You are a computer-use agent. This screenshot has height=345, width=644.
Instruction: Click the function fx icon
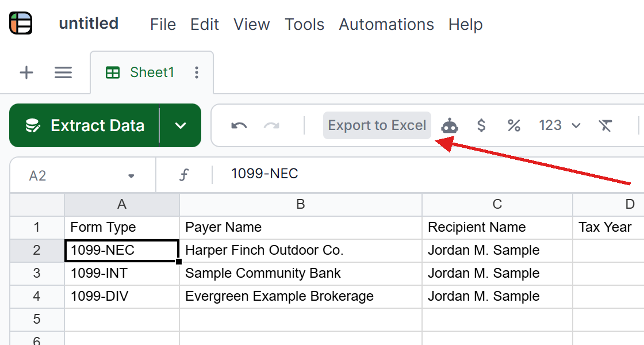[x=184, y=175]
